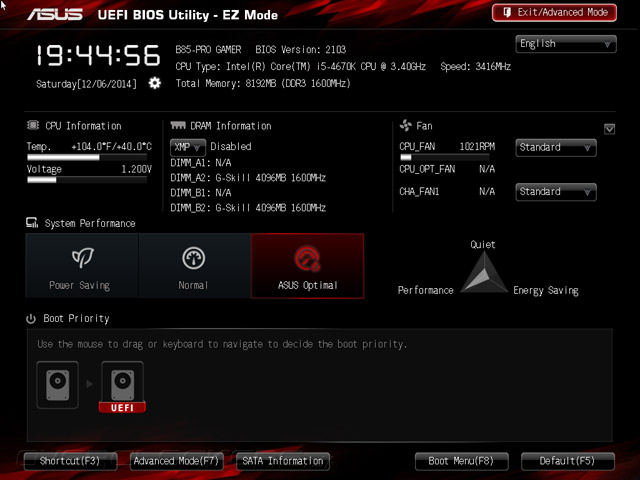Select the first hard drive boot device
Viewport: 640px width, 480px height.
point(58,385)
